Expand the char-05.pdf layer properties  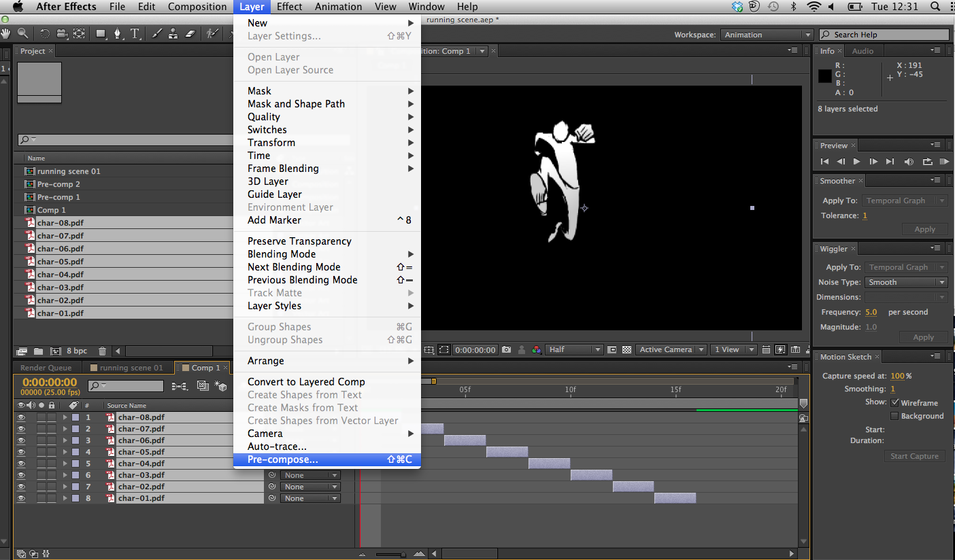pos(65,452)
